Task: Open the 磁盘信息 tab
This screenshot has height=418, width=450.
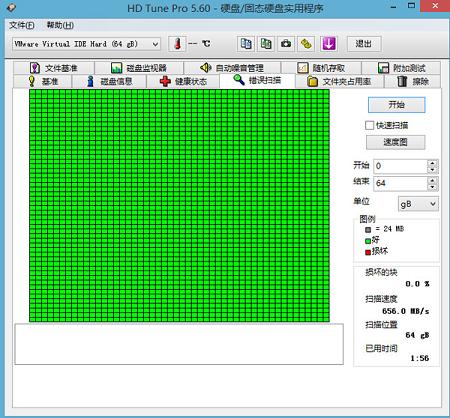Action: (109, 81)
